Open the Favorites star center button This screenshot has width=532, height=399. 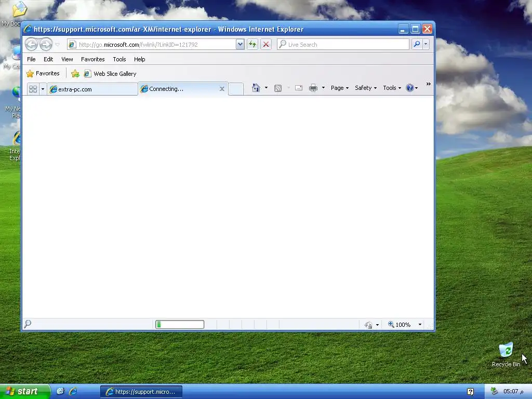click(43, 73)
